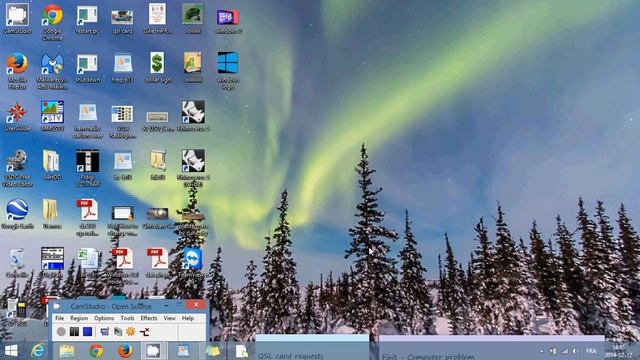Image resolution: width=640 pixels, height=360 pixels.
Task: Click the orange sun Screen Annotations icon
Action: tap(131, 331)
